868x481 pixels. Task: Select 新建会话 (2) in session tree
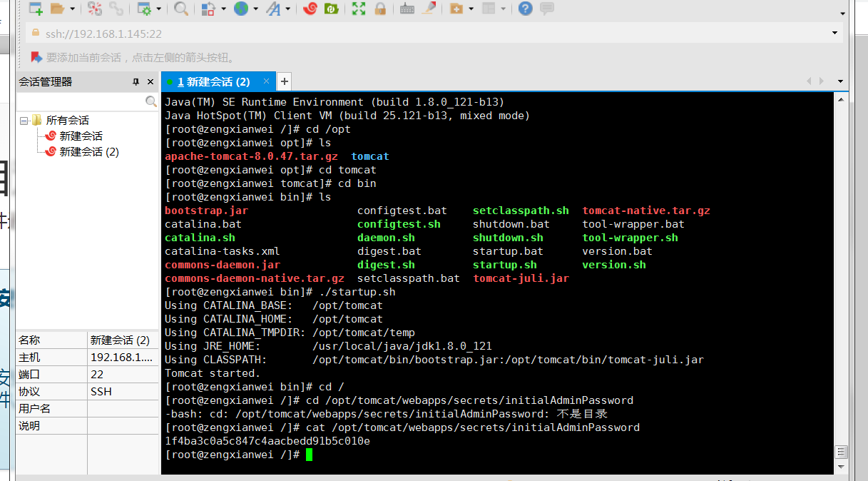click(x=88, y=151)
